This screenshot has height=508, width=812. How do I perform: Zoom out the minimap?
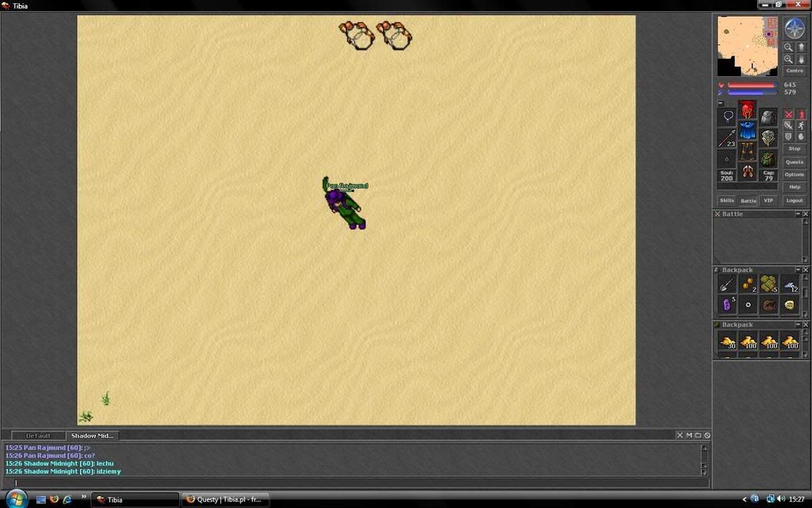tap(789, 47)
